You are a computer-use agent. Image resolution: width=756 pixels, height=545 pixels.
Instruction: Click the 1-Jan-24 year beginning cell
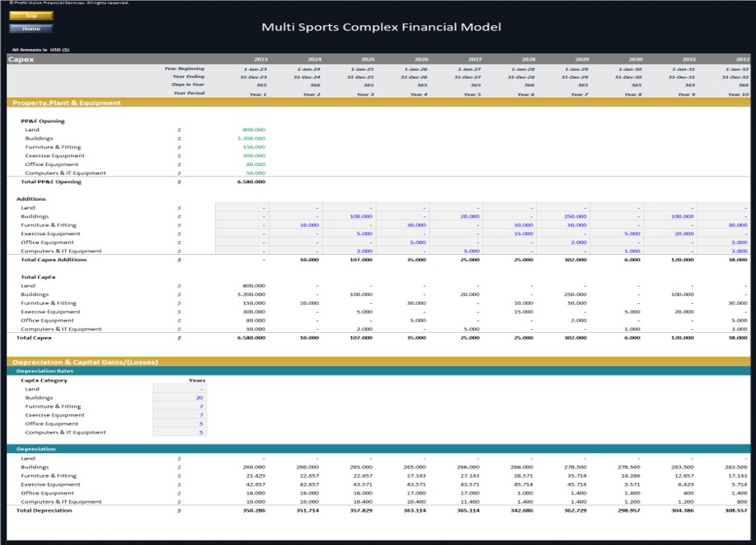(x=309, y=69)
